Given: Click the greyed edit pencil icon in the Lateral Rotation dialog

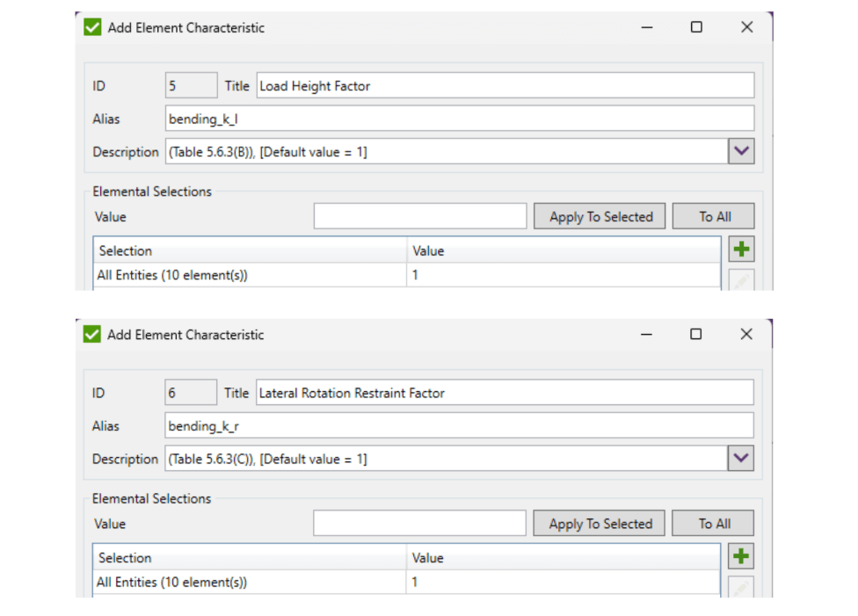Looking at the screenshot, I should point(740,587).
